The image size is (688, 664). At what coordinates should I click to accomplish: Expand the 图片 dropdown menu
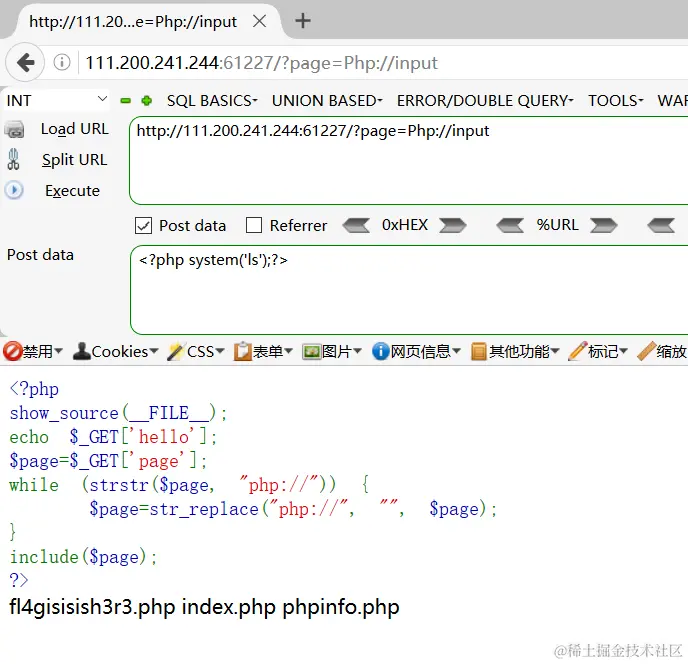358,351
